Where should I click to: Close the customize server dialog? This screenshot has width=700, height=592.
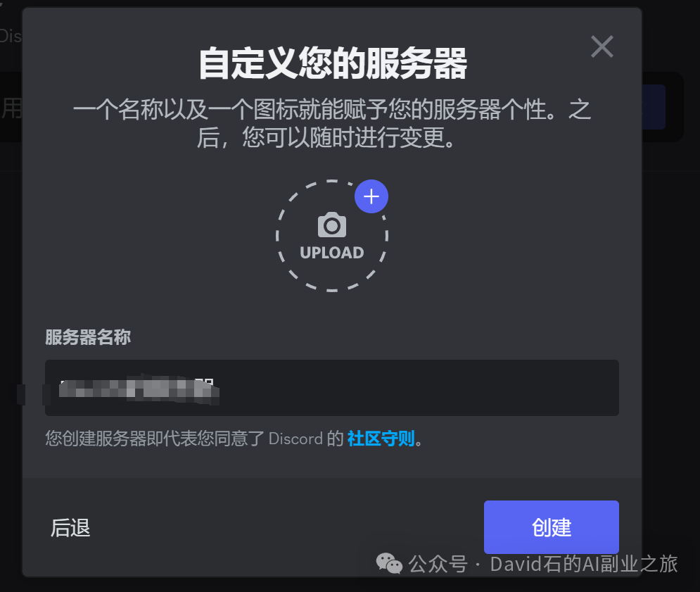[602, 46]
